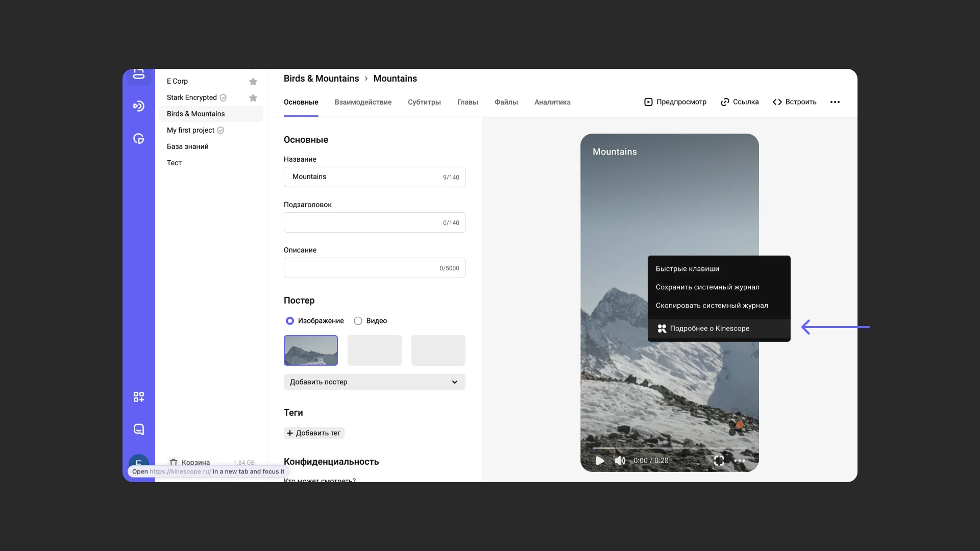Click the Добавить тег button
Screen dimensions: 980x551
click(314, 433)
